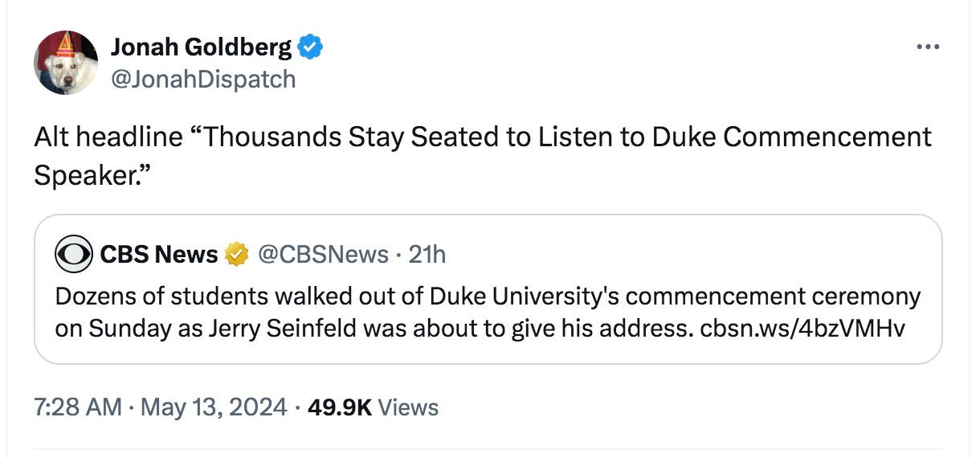Click the party hat on the avatar
The height and width of the screenshot is (458, 980).
pyautogui.click(x=65, y=43)
